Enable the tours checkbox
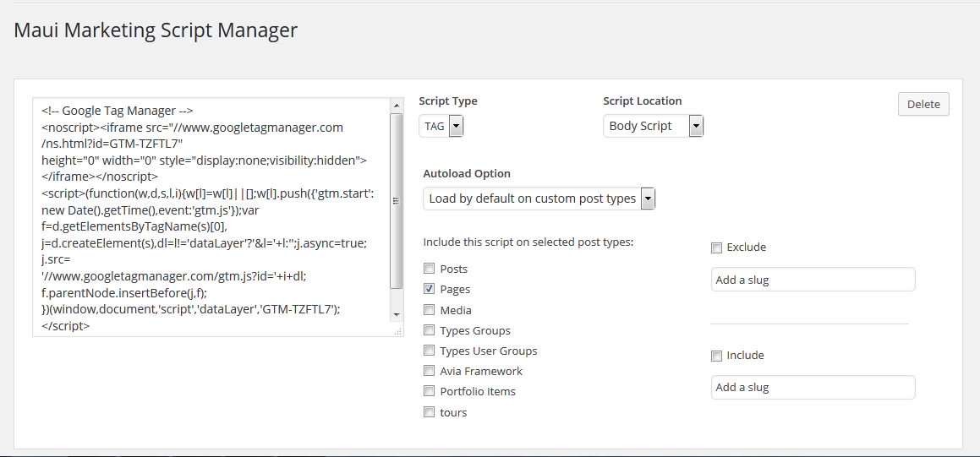Screen dimensions: 980x457 pos(429,412)
